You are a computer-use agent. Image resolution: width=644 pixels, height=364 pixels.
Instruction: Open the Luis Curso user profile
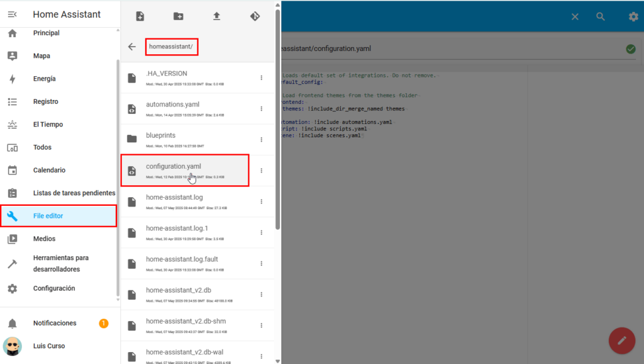click(x=49, y=346)
